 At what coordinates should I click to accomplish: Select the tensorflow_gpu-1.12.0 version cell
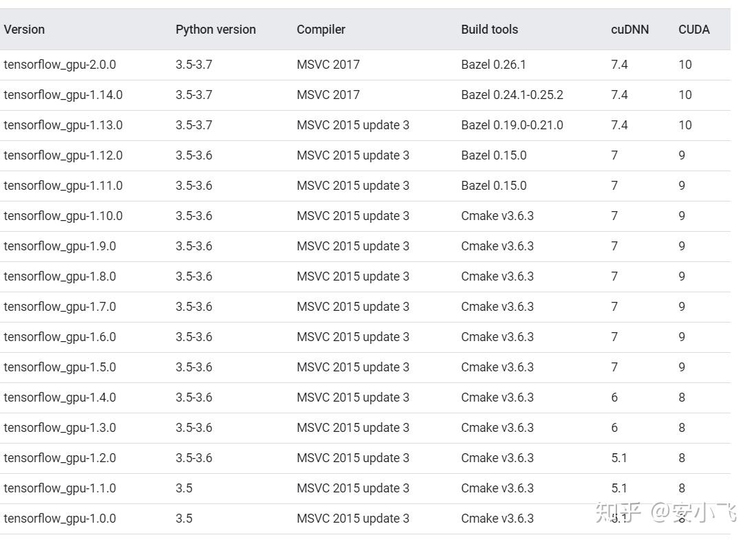(63, 155)
